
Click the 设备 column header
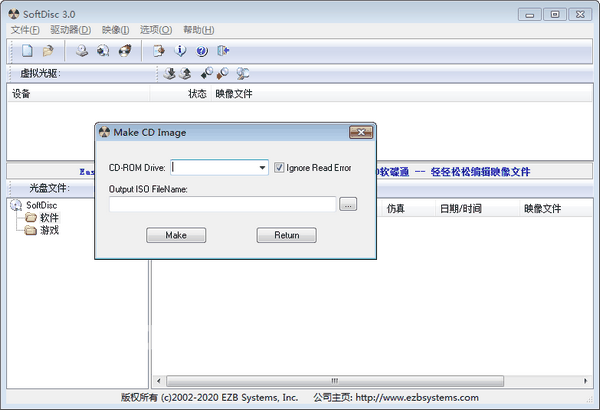(x=78, y=94)
